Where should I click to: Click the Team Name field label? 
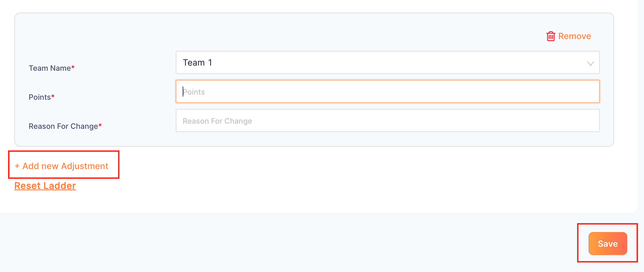pos(50,68)
